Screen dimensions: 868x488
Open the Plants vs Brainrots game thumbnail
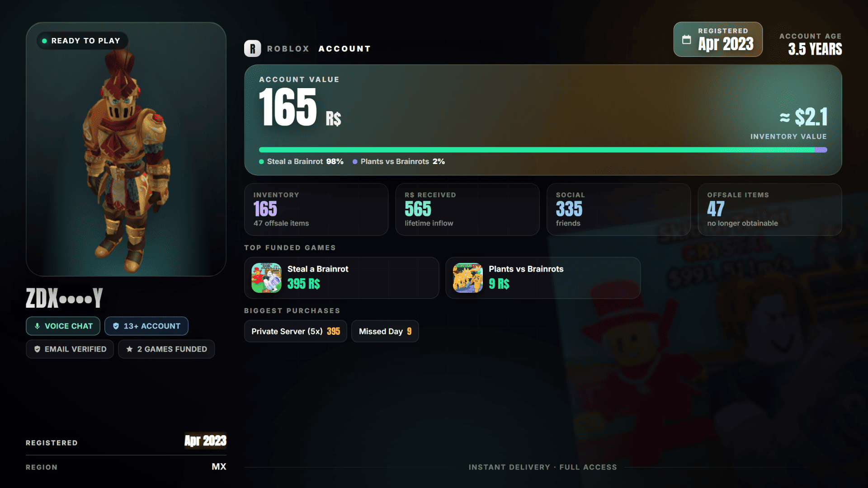pyautogui.click(x=467, y=277)
